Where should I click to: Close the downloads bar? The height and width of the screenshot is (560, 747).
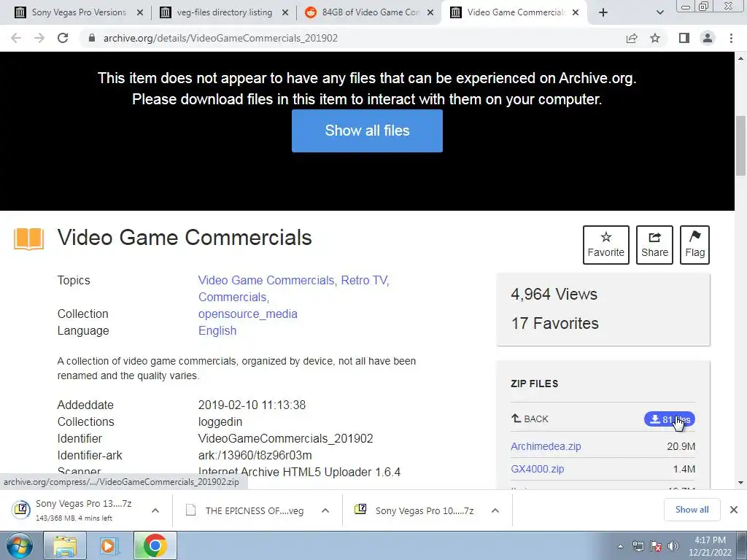click(734, 510)
